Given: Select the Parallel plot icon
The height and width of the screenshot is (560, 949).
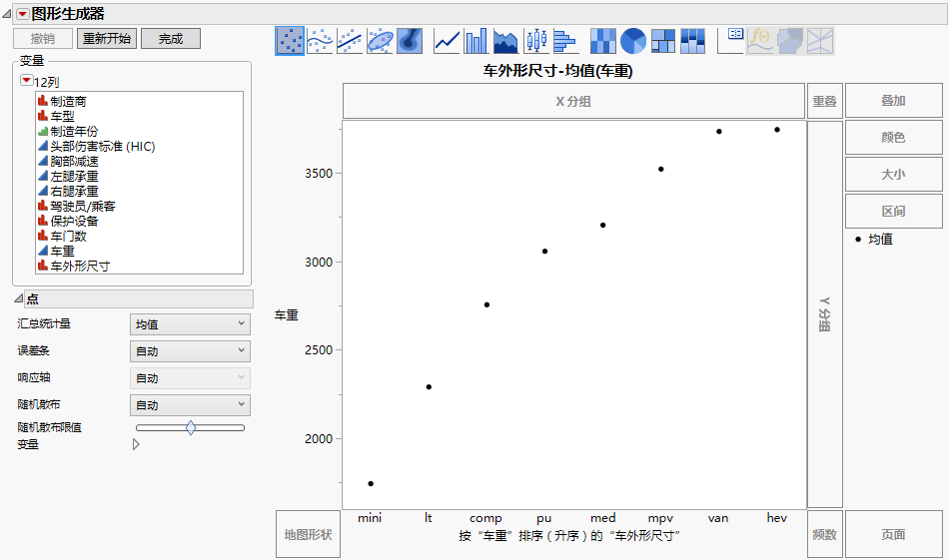Looking at the screenshot, I should tap(820, 41).
